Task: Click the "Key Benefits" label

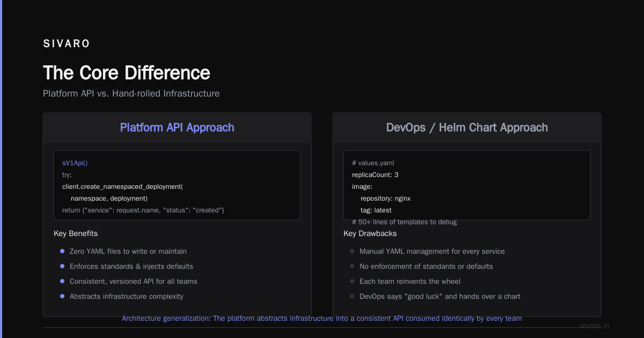Action: click(76, 233)
